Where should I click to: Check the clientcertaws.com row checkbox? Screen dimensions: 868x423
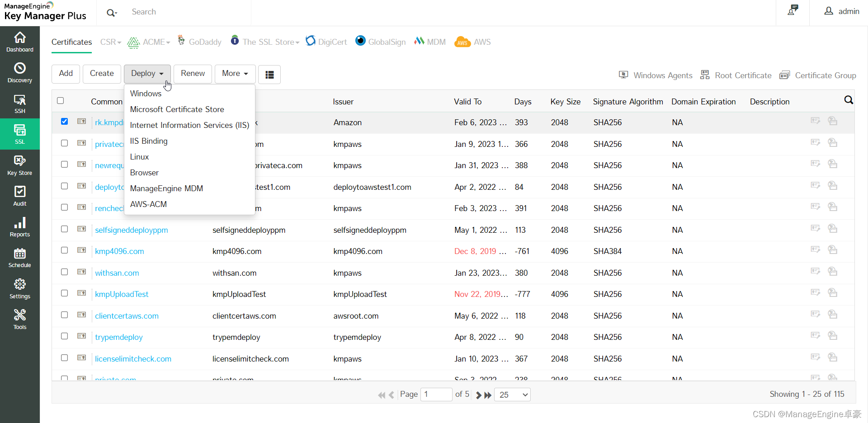[64, 315]
